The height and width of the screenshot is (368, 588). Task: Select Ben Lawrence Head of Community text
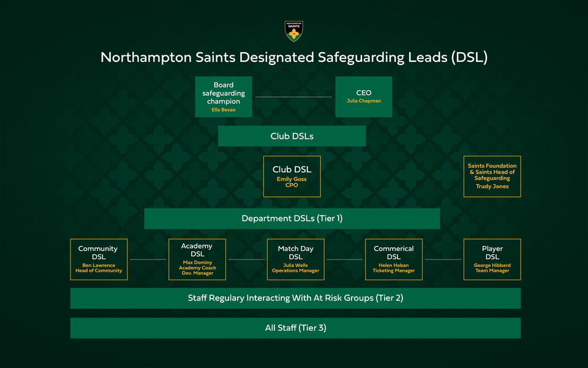click(x=99, y=268)
